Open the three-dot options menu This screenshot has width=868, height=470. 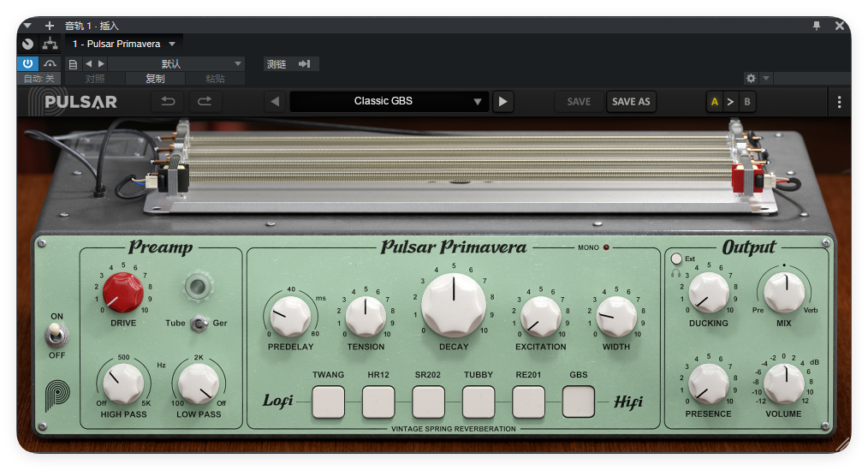tap(839, 102)
